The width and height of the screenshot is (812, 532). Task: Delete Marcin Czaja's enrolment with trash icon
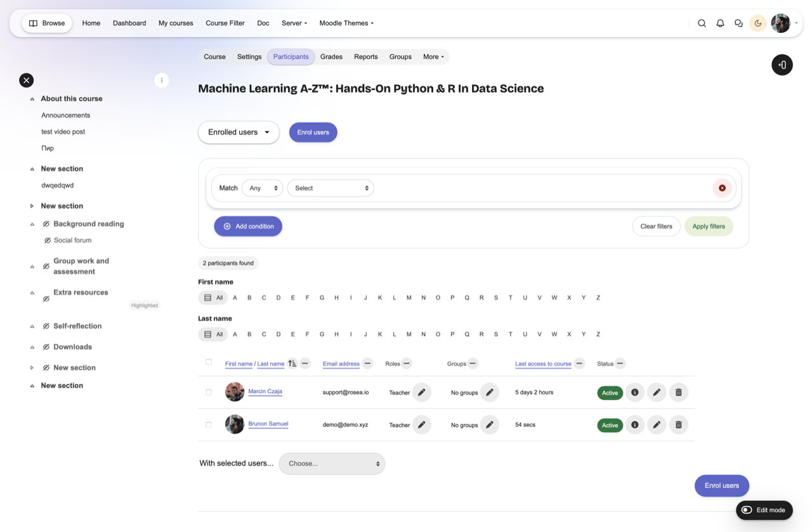point(678,393)
